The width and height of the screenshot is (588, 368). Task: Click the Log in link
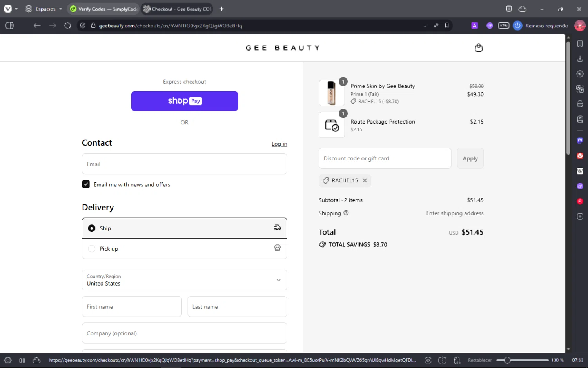pyautogui.click(x=279, y=144)
